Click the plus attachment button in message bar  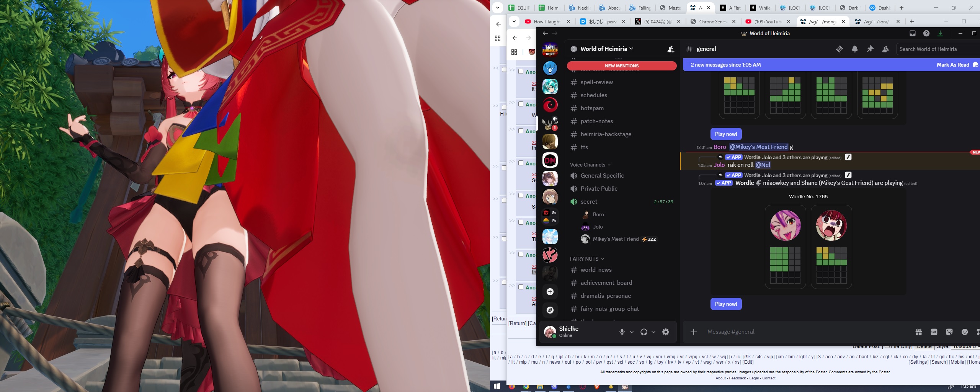694,332
